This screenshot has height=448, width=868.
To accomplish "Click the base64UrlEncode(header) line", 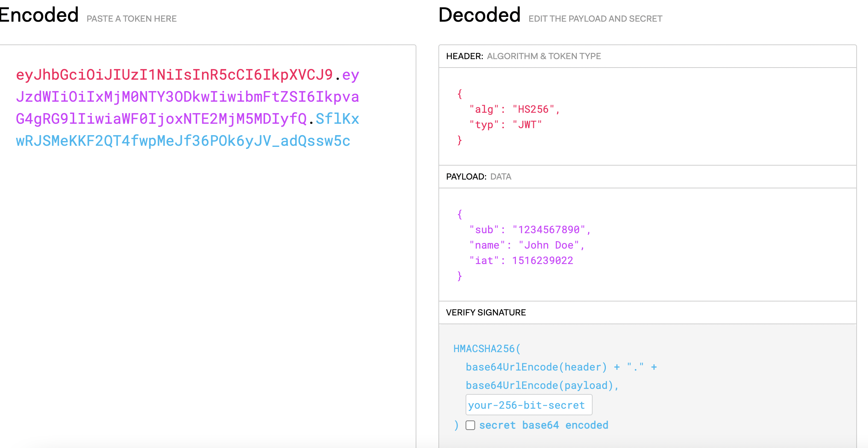I will (561, 367).
